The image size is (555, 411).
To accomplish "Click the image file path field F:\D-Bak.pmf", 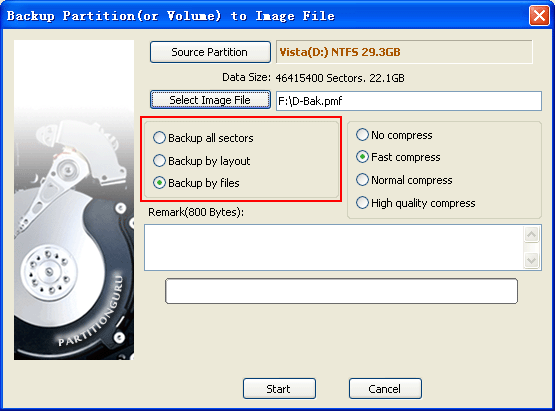I will [409, 101].
